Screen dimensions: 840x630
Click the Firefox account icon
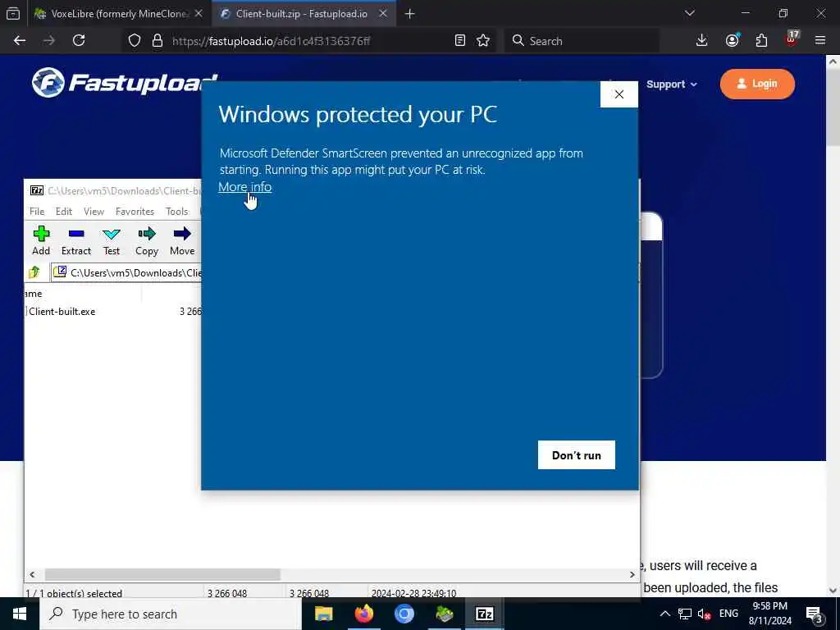733,41
